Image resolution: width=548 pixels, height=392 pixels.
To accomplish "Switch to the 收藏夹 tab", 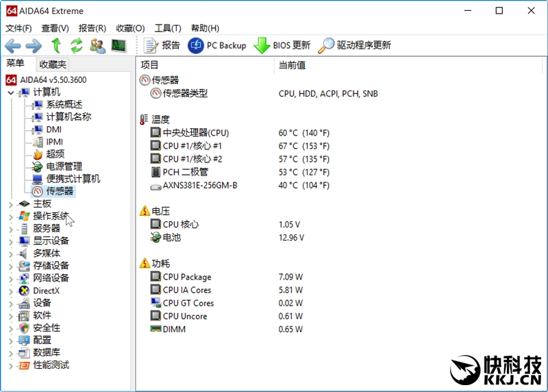I will pyautogui.click(x=53, y=64).
